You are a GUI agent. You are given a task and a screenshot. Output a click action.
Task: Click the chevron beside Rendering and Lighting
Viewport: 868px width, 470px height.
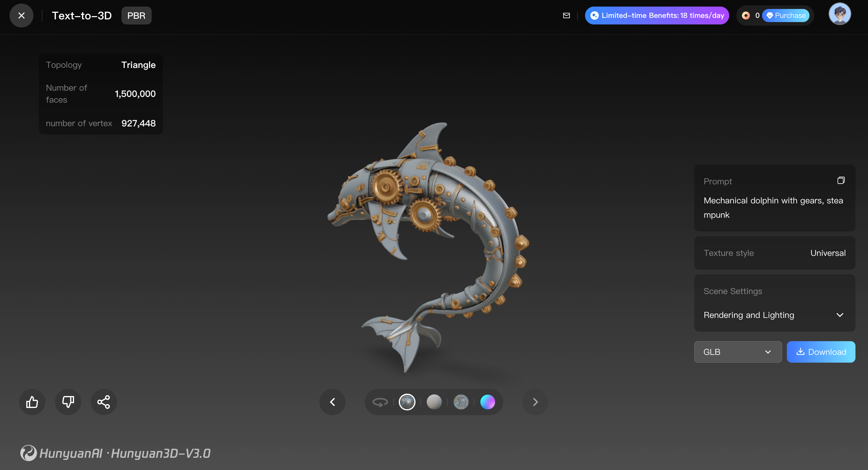(x=840, y=315)
